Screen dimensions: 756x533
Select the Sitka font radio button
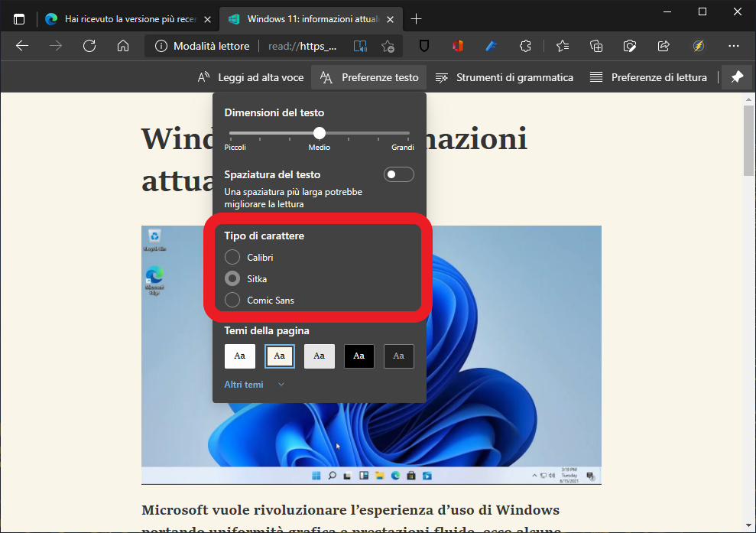(x=232, y=279)
